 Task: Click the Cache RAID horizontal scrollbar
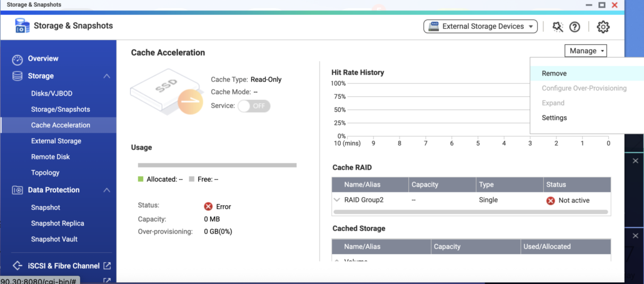click(471, 212)
